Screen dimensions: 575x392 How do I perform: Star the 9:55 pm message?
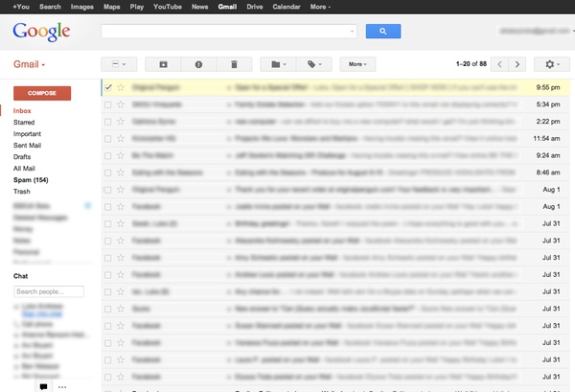pyautogui.click(x=121, y=87)
